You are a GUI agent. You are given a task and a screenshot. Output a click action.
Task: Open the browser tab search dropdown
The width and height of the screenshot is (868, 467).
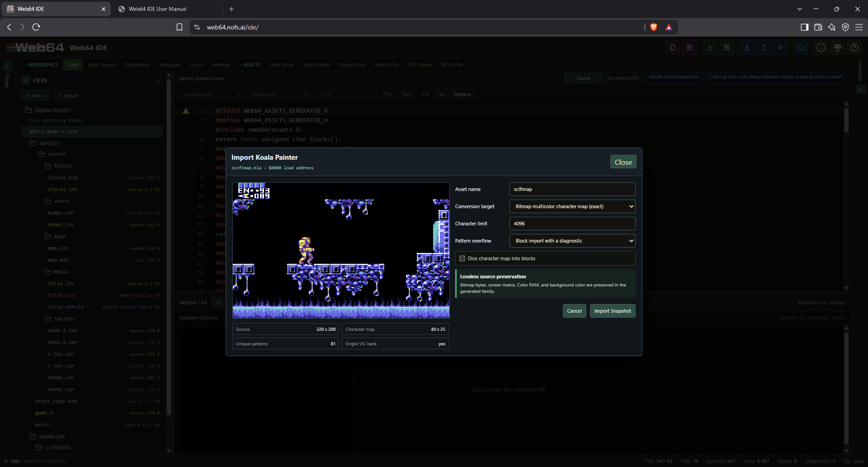point(800,9)
